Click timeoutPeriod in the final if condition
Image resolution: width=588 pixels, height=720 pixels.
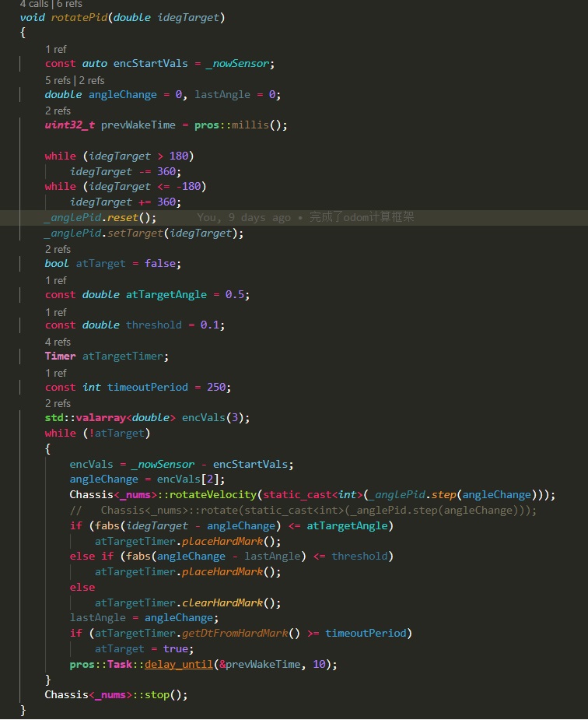point(366,634)
